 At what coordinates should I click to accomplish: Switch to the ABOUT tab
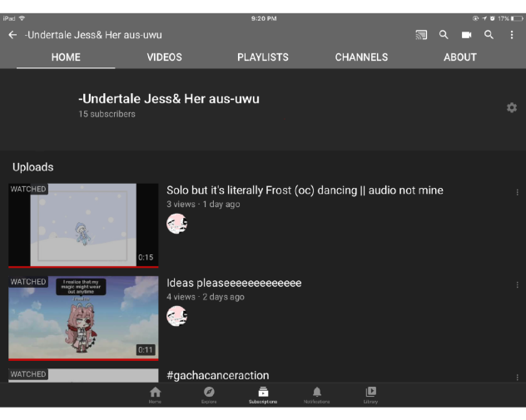[460, 57]
